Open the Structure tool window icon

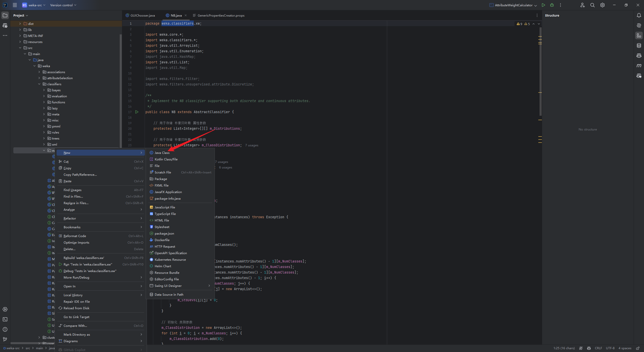tap(639, 35)
